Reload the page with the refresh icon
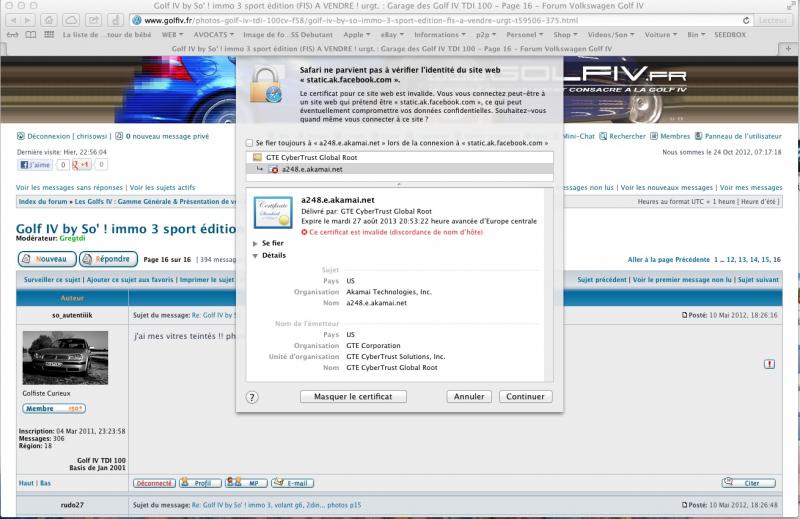The width and height of the screenshot is (800, 519). pos(746,20)
